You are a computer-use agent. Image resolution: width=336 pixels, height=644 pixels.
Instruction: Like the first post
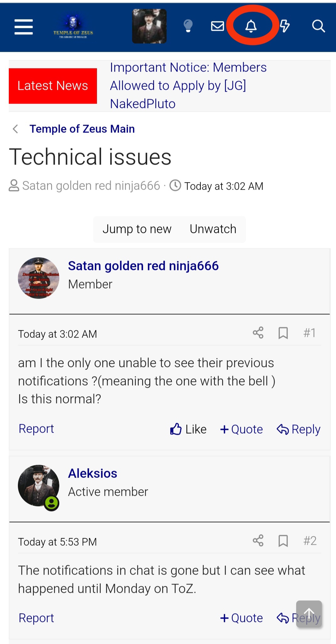(x=188, y=429)
